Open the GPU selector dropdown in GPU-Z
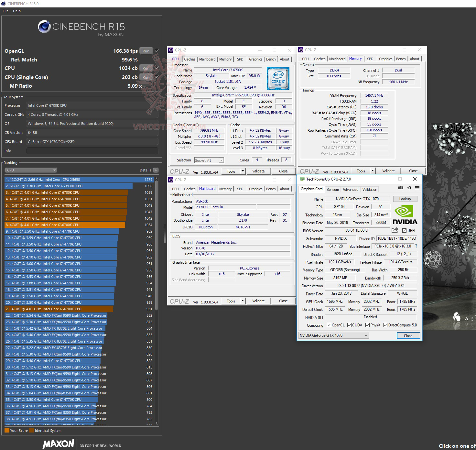This screenshot has width=476, height=450. point(333,335)
